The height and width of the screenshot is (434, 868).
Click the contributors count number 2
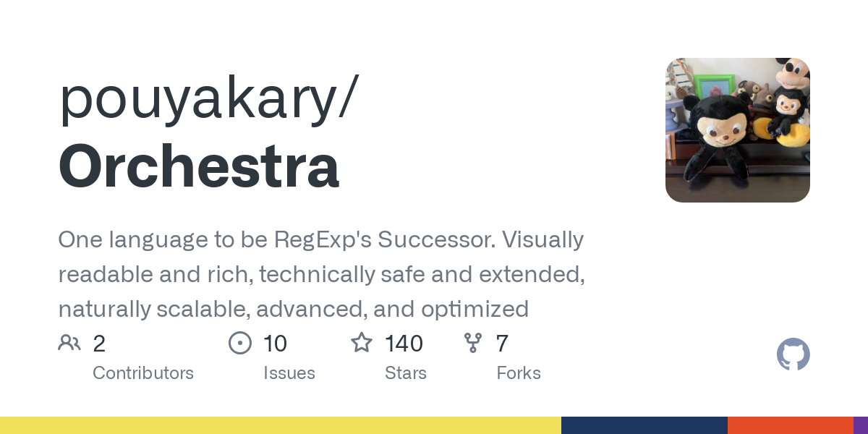coord(99,343)
